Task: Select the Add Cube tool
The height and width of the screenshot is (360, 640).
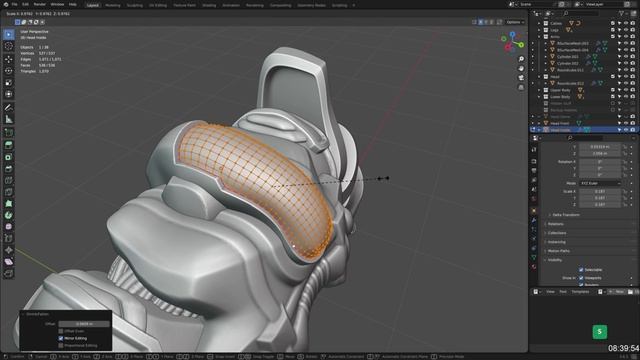Action: click(x=9, y=133)
